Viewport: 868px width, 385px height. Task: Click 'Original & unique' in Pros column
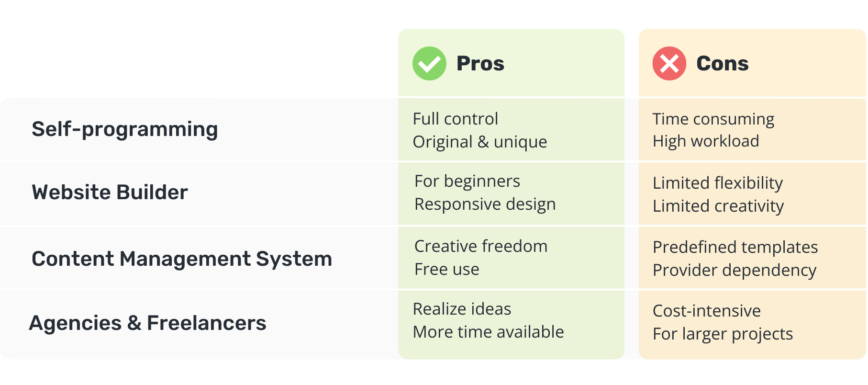point(479,142)
